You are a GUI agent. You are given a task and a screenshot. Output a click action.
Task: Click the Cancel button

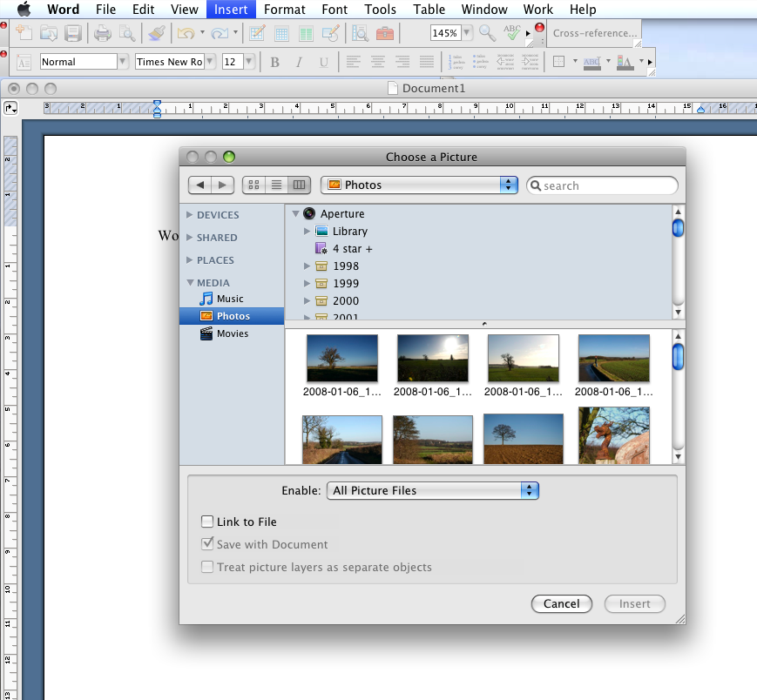tap(561, 603)
